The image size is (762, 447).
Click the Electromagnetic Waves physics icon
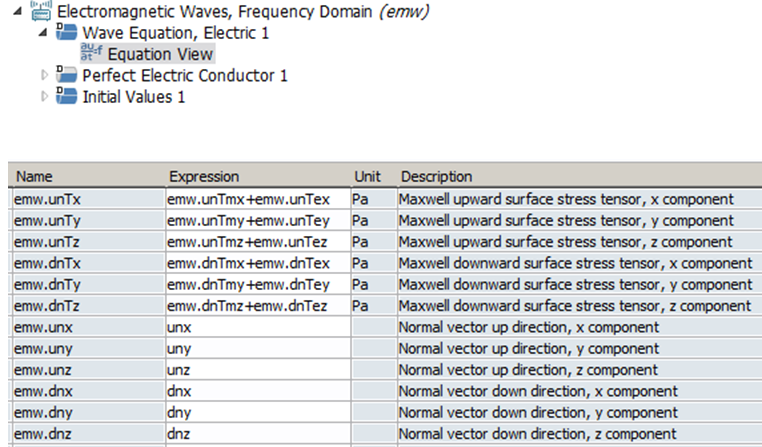click(41, 12)
